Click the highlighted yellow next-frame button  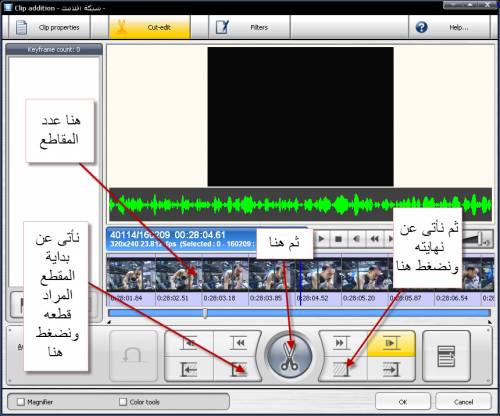pyautogui.click(x=391, y=343)
